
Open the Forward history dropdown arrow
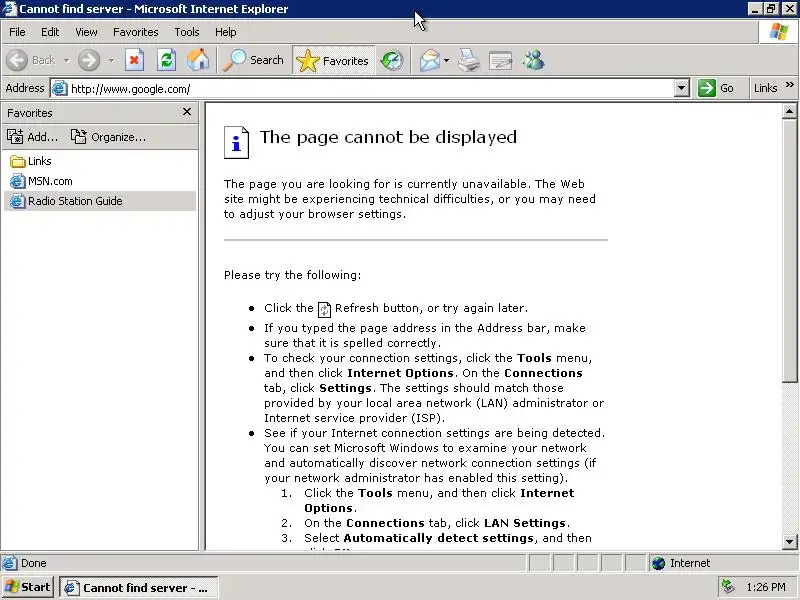coord(111,61)
